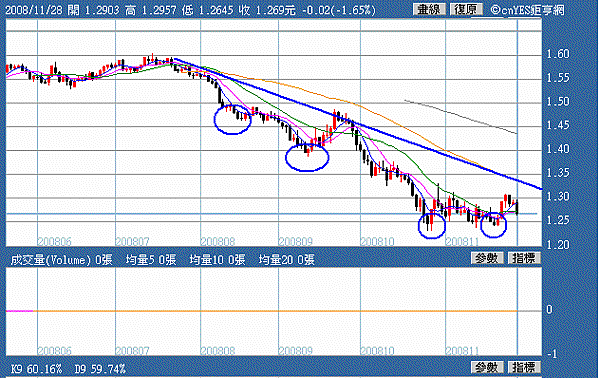Click the thick blue descending trendline
600x378 pixels.
click(x=358, y=124)
